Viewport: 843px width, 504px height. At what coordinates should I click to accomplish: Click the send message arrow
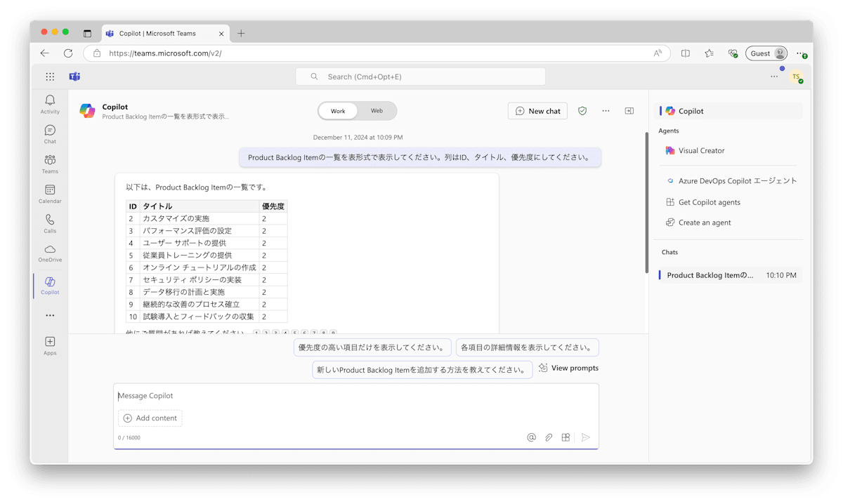tap(585, 437)
